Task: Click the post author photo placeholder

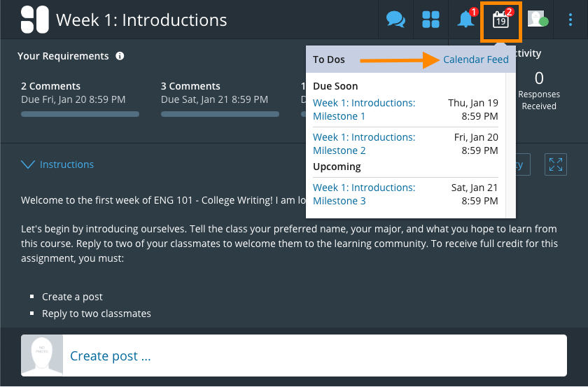Action: click(x=42, y=356)
